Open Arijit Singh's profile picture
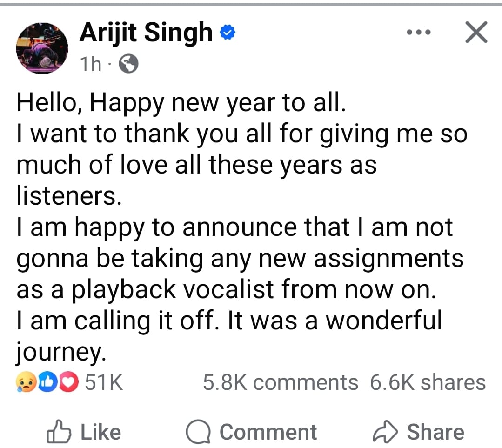 click(x=42, y=47)
